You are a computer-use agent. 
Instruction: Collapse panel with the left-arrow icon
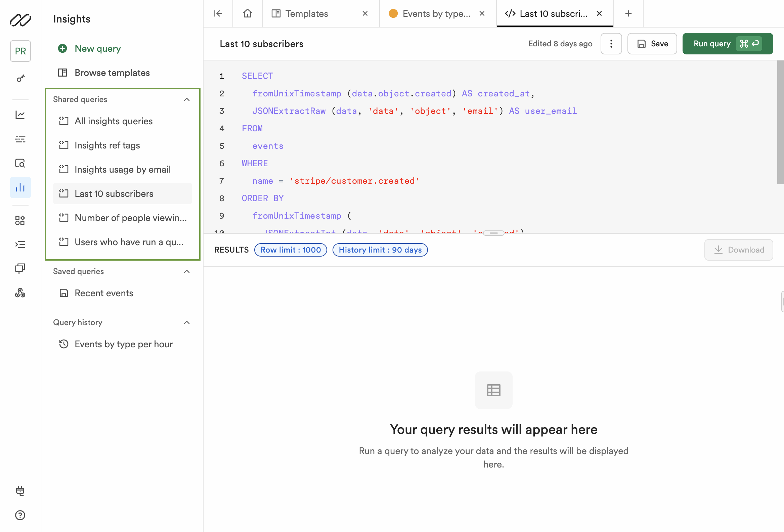point(218,13)
